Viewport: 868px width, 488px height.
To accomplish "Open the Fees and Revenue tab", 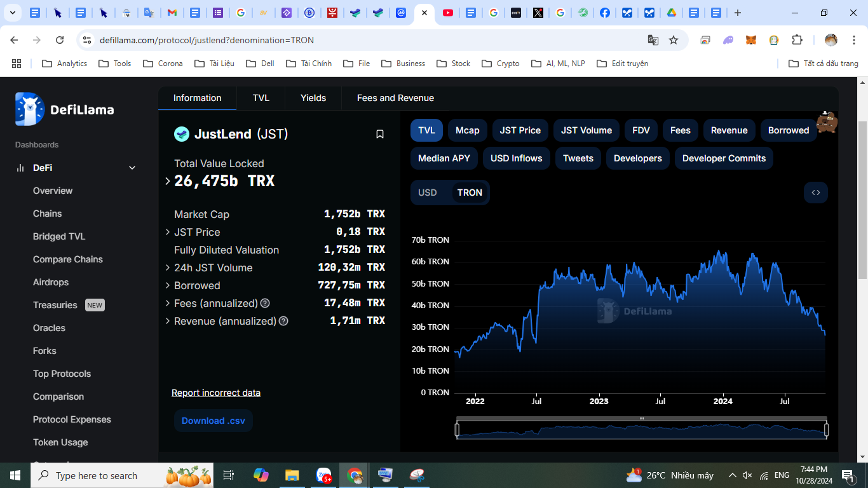I will coord(395,98).
